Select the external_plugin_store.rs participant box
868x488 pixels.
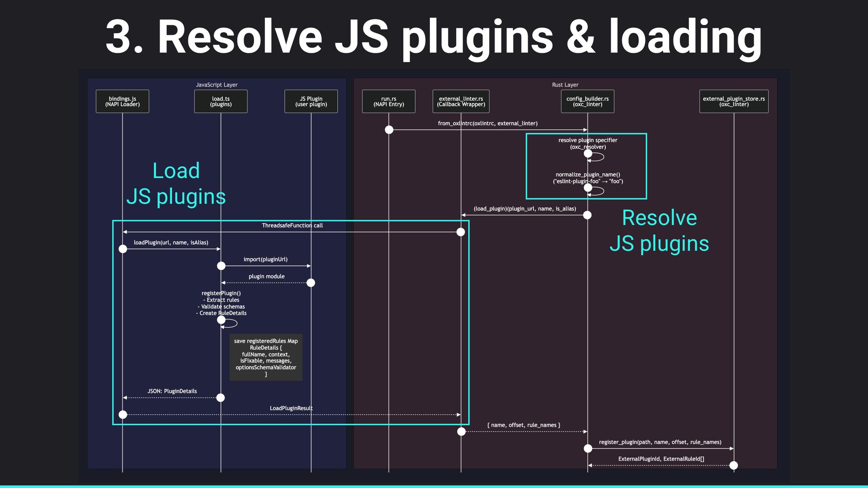coord(734,101)
